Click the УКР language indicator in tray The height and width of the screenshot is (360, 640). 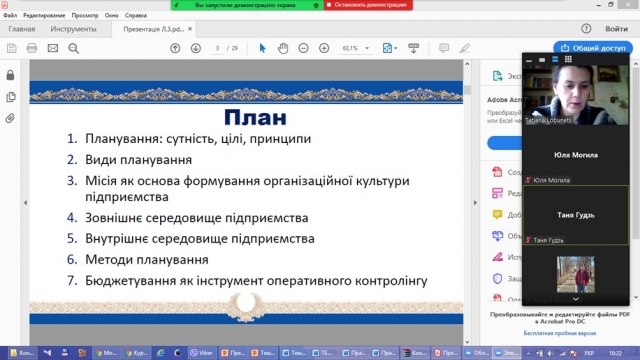589,353
